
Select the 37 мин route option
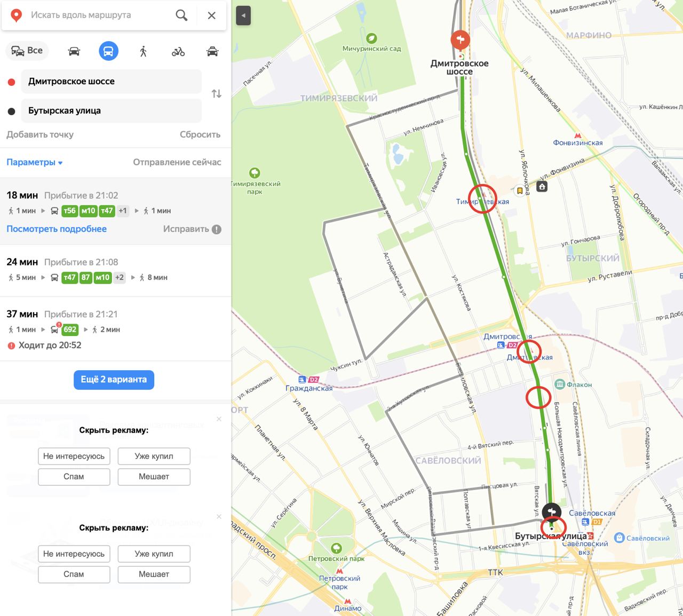point(115,329)
